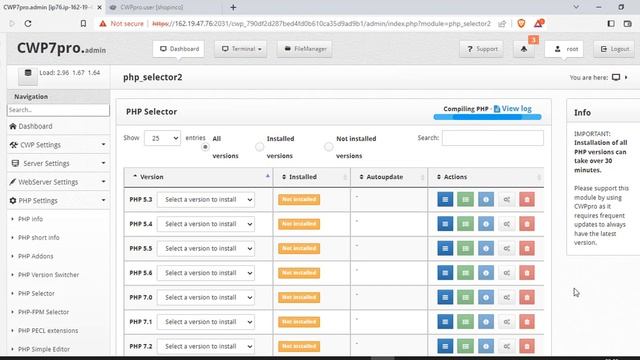This screenshot has height=360, width=640.
Task: Click the info icon for PHP 5.3
Action: pyautogui.click(x=486, y=200)
